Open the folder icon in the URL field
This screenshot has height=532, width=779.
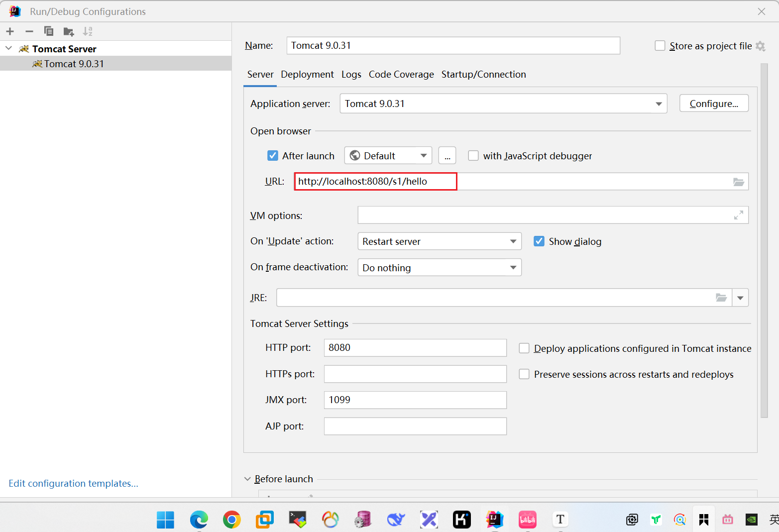(x=739, y=182)
